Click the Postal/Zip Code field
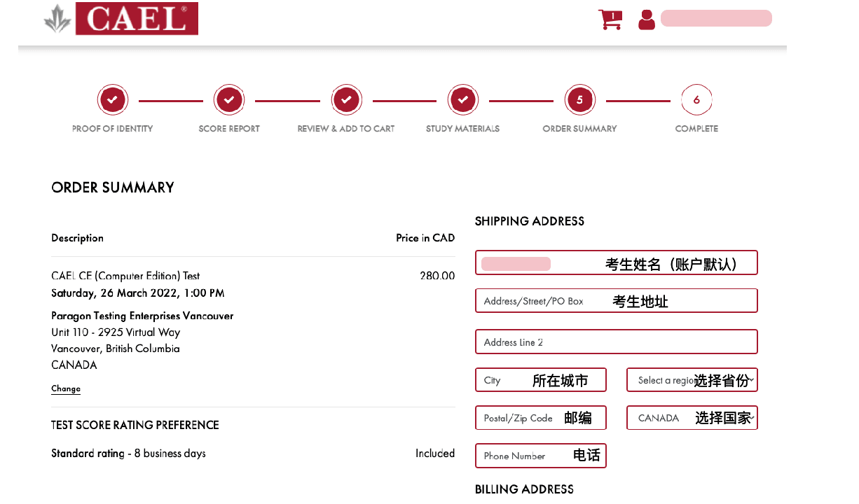 541,418
